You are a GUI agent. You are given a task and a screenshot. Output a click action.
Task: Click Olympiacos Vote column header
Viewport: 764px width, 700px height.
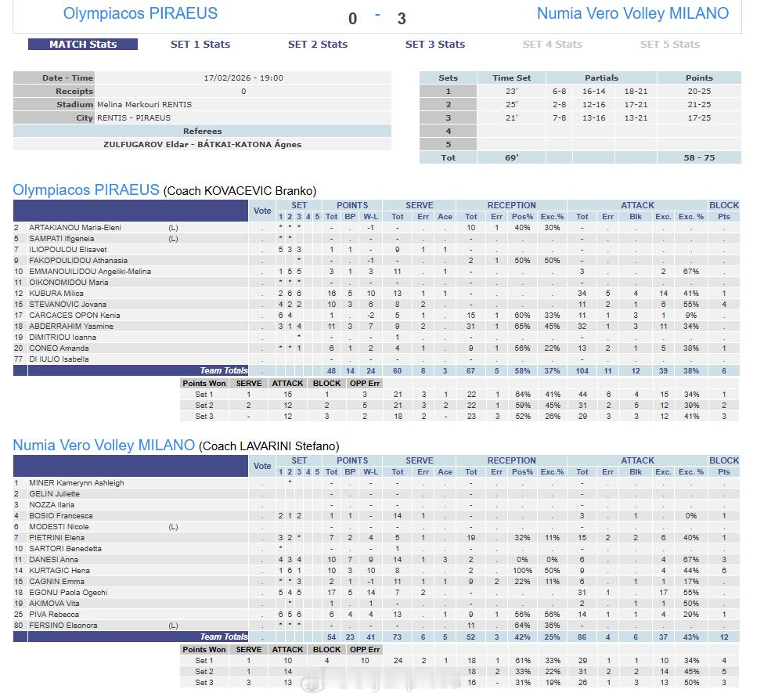[262, 211]
